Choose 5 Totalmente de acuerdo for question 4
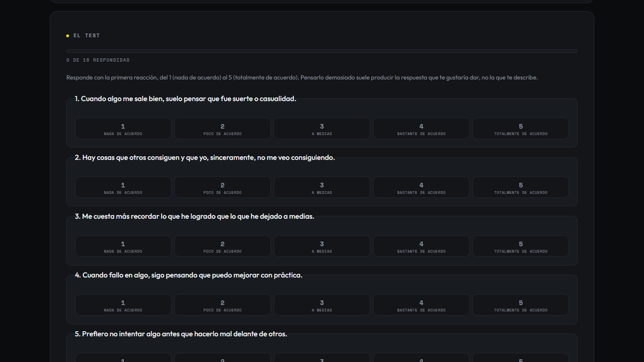Screen dimensions: 644x362 [x=521, y=305]
